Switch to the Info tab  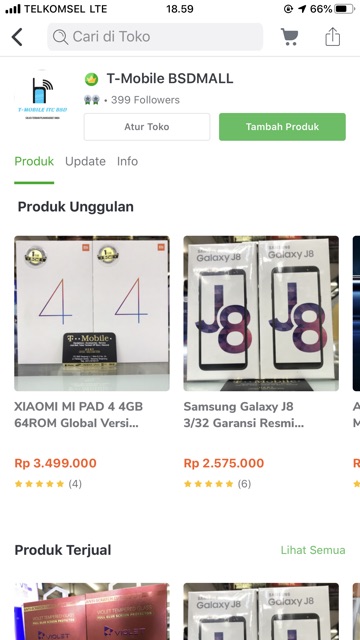coord(127,161)
